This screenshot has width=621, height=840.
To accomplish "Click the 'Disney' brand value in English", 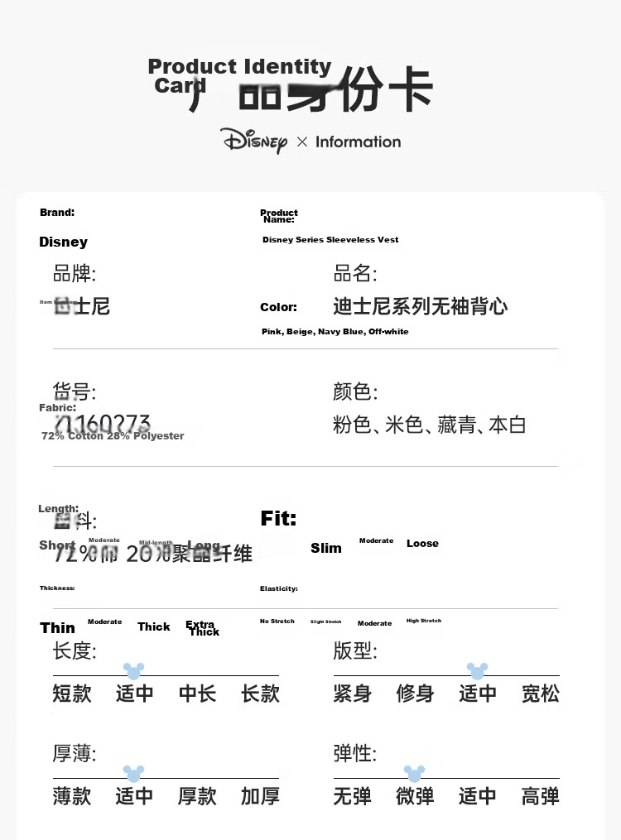I will (63, 242).
